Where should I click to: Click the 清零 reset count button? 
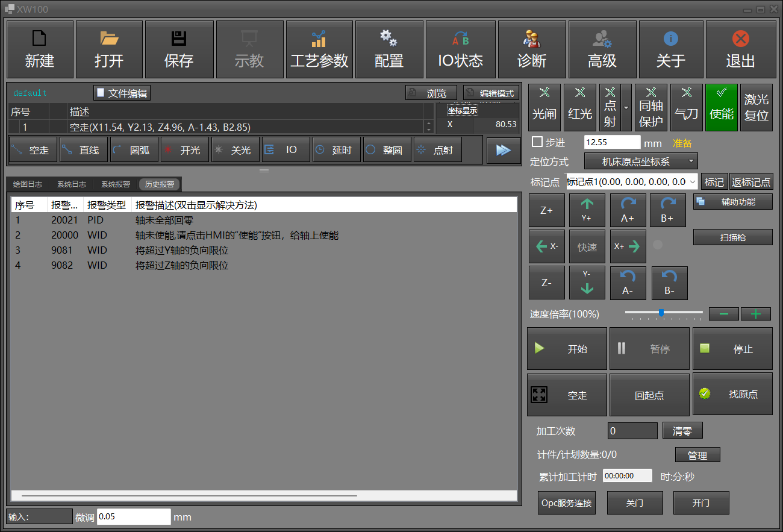pos(682,431)
